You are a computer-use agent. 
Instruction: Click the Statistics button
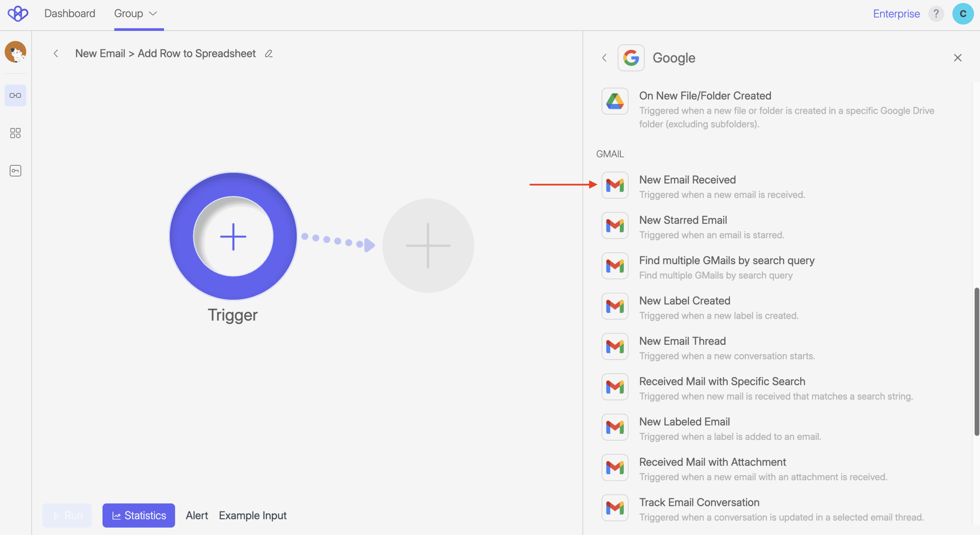[139, 515]
